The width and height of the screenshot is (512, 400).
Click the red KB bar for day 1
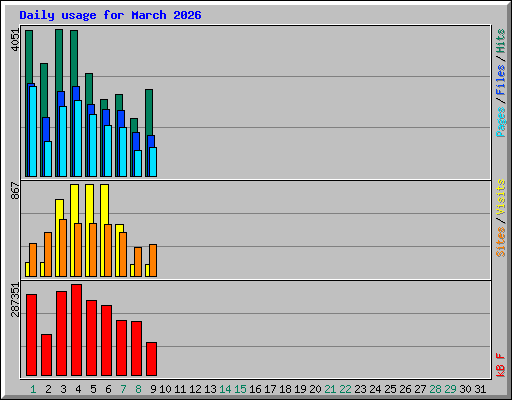31,335
